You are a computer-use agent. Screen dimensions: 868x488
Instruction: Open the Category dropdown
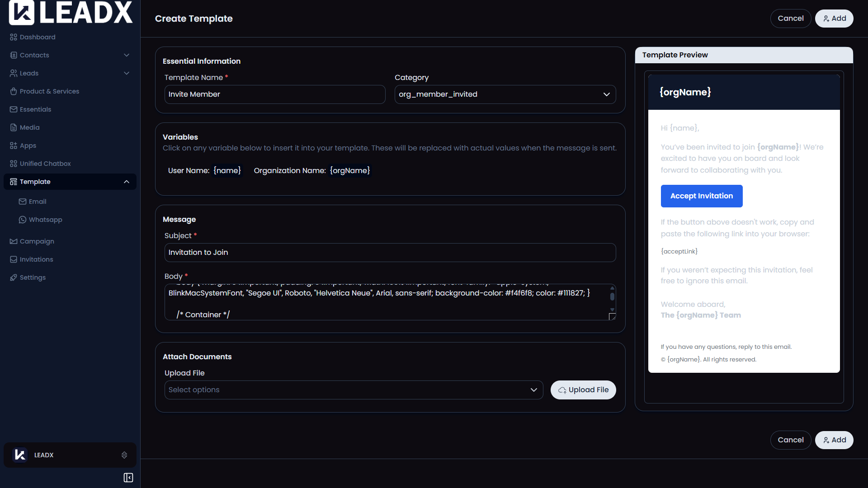pyautogui.click(x=505, y=94)
